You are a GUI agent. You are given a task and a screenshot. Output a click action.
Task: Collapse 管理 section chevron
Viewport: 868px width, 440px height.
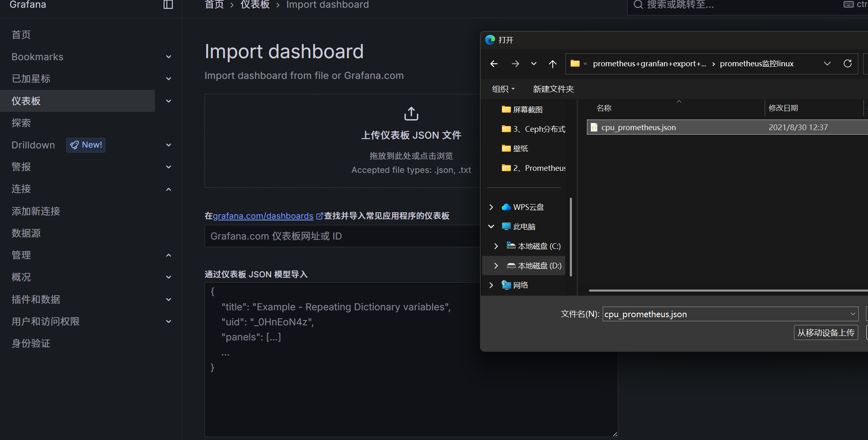pyautogui.click(x=168, y=255)
